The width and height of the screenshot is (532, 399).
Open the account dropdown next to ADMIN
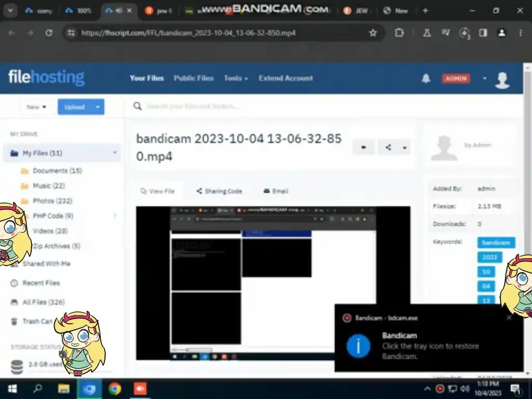[x=485, y=78]
